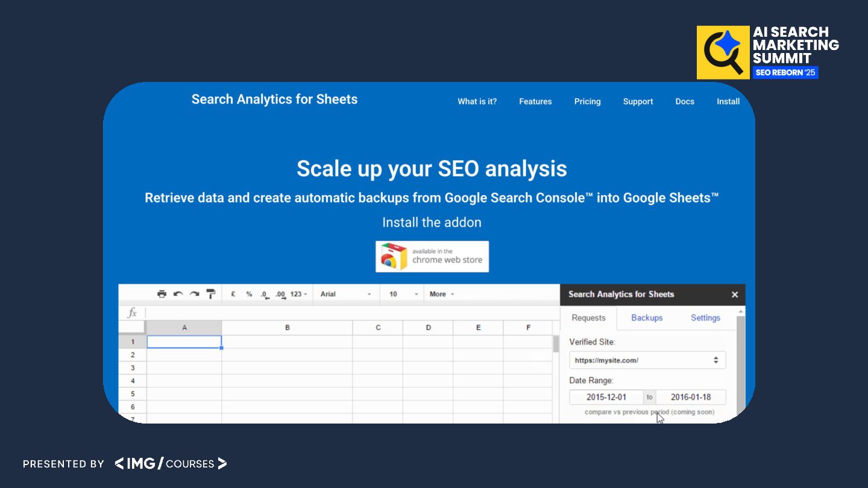
Task: Select row 5 header
Action: point(133,394)
